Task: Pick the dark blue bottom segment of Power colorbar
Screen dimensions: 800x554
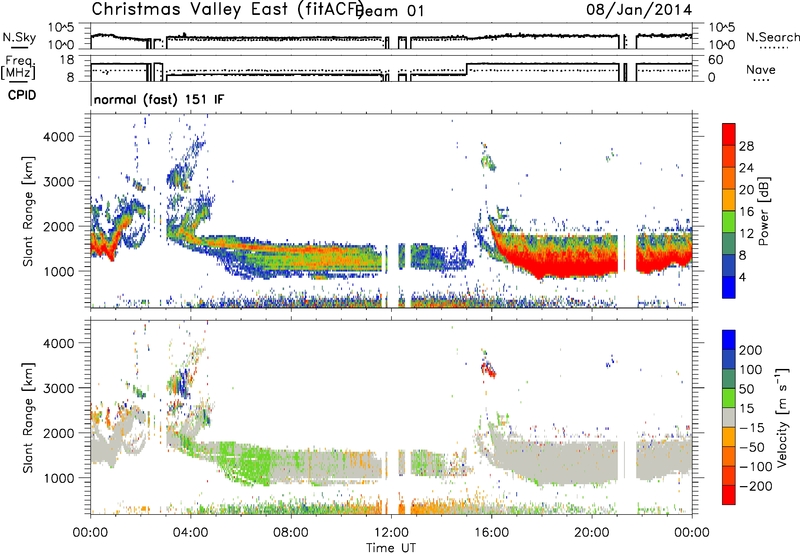Action: (x=729, y=288)
